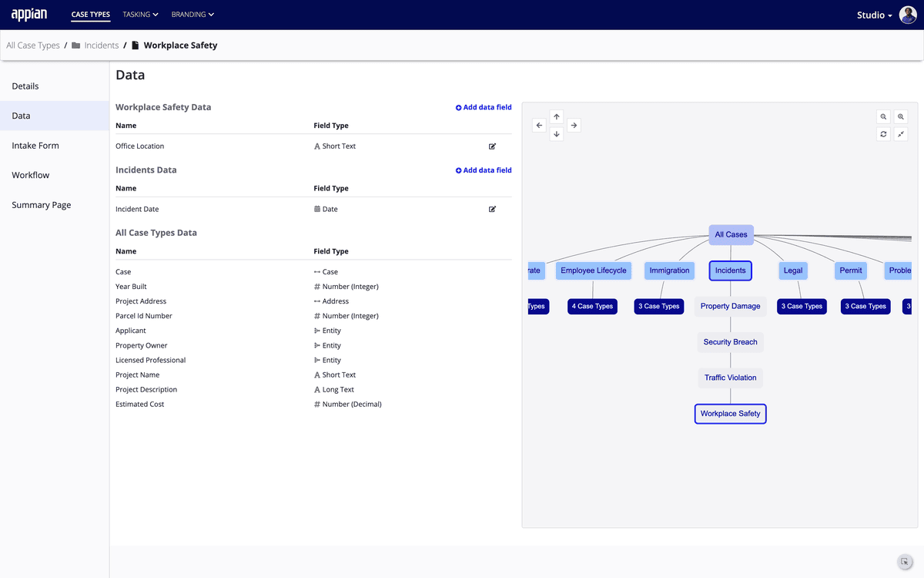Go to All Case Types breadcrumb
This screenshot has height=578, width=924.
click(x=33, y=45)
